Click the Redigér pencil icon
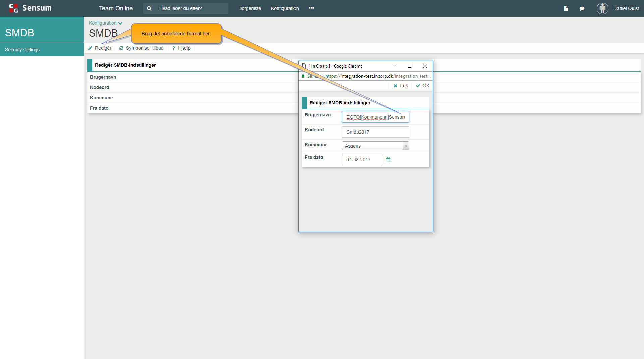This screenshot has width=644, height=359. point(90,48)
